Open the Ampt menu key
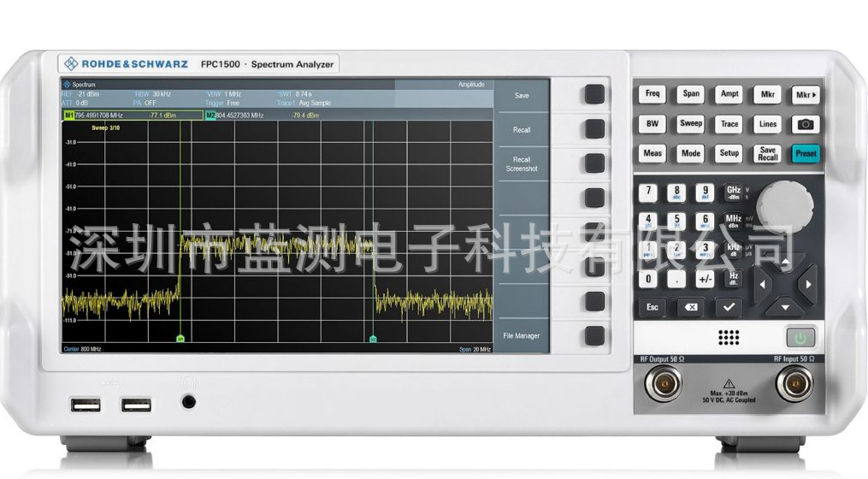The width and height of the screenshot is (868, 479). [x=729, y=94]
